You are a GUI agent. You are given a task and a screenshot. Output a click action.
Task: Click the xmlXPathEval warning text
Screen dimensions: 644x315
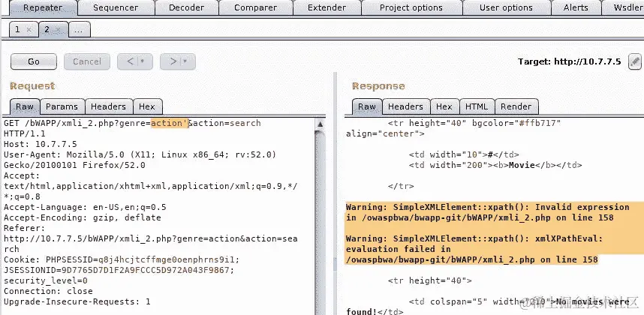[474, 249]
